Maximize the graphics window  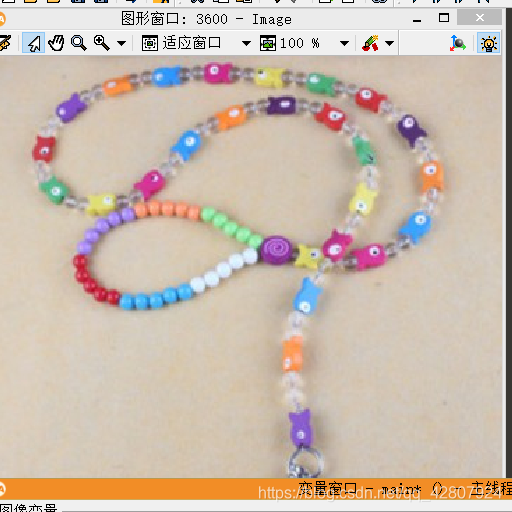click(x=444, y=18)
